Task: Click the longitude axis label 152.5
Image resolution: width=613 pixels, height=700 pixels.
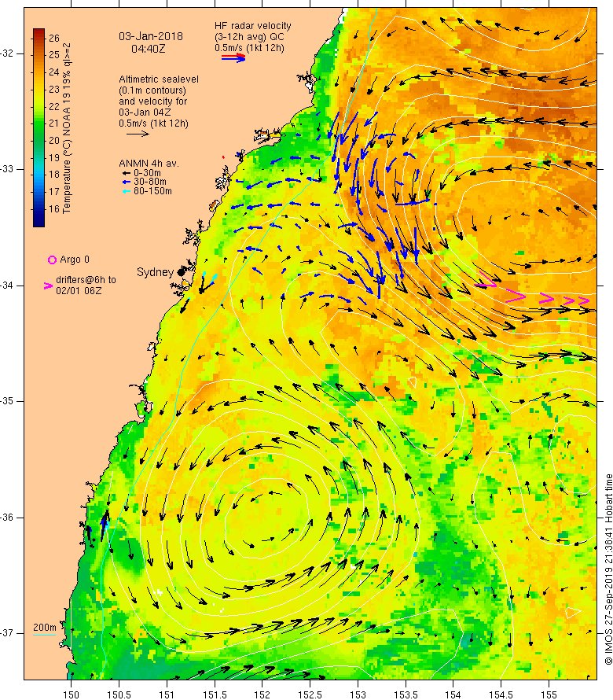Action: point(310,694)
